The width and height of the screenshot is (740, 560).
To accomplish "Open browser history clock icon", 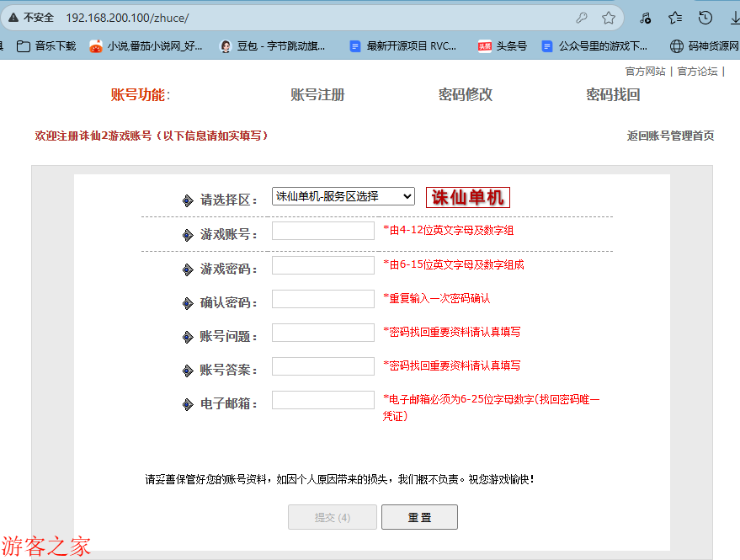I will [705, 18].
